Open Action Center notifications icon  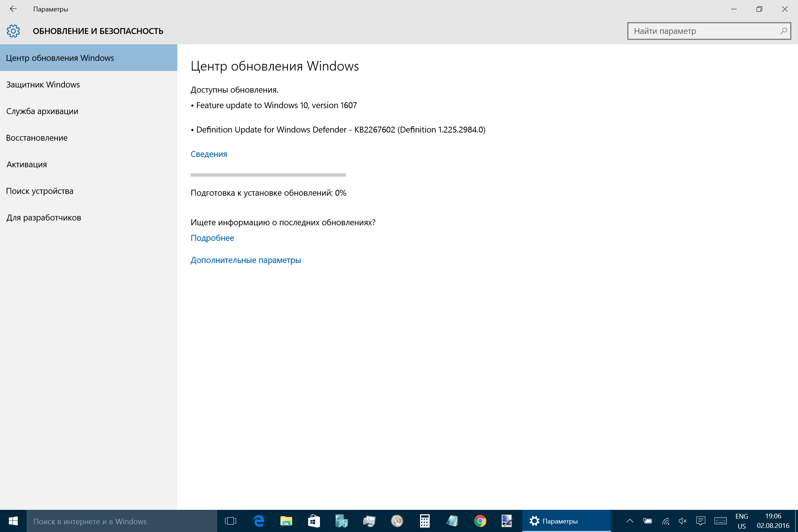pos(700,521)
